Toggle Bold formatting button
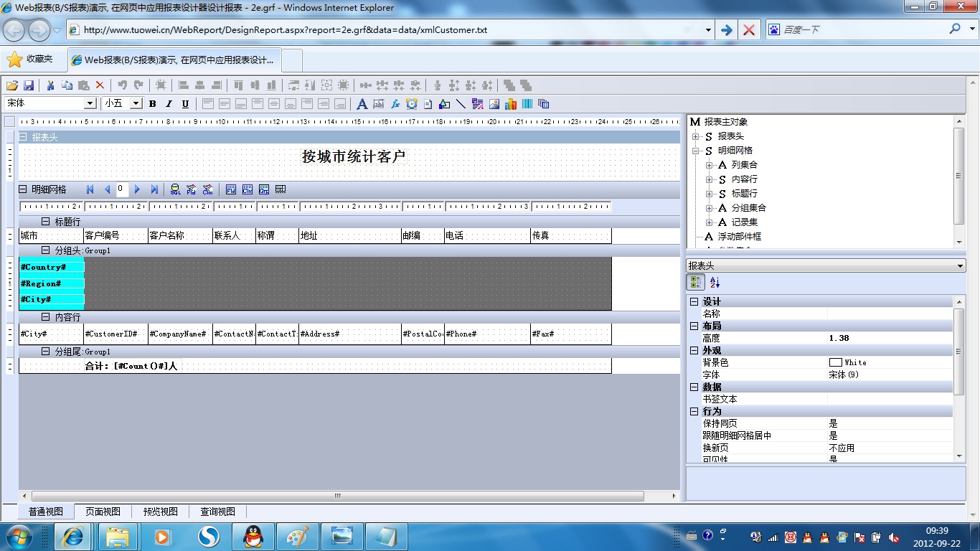The width and height of the screenshot is (980, 551). [152, 104]
